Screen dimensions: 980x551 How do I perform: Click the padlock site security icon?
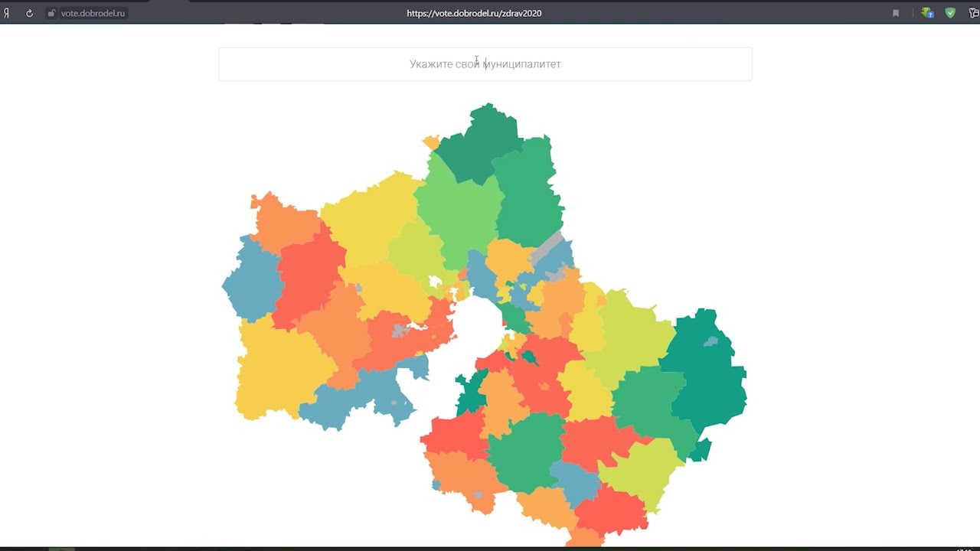(x=52, y=13)
